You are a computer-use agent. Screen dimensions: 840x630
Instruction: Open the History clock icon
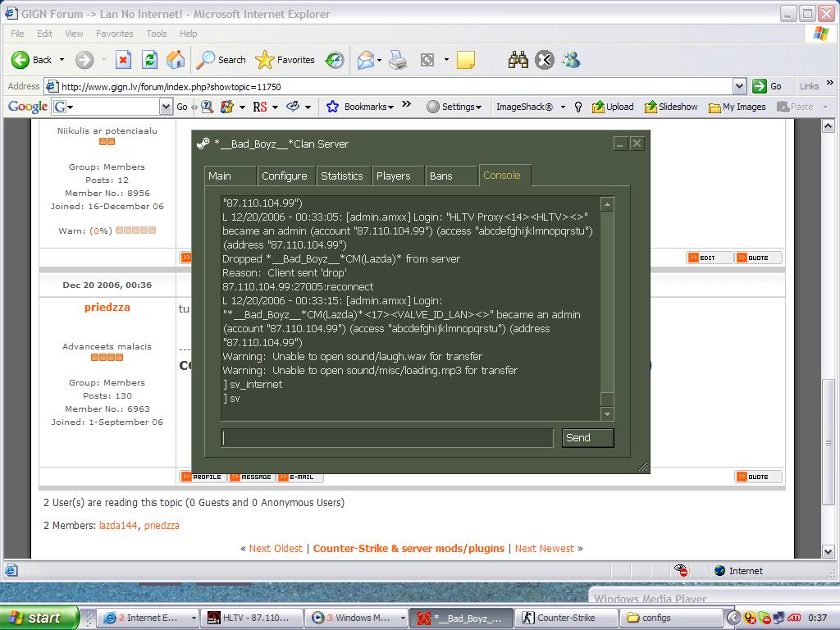335,60
